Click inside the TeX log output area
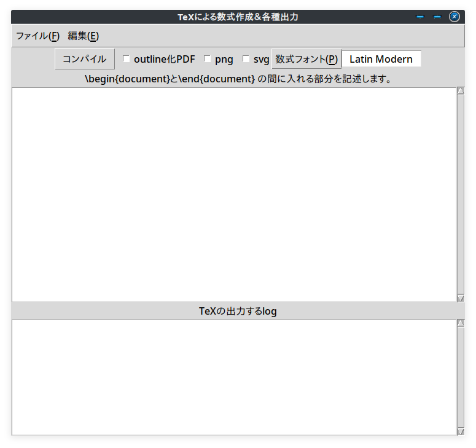This screenshot has width=476, height=448. tap(233, 377)
